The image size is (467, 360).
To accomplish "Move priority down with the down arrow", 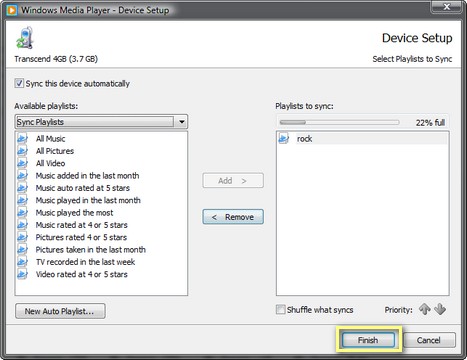I will (440, 309).
